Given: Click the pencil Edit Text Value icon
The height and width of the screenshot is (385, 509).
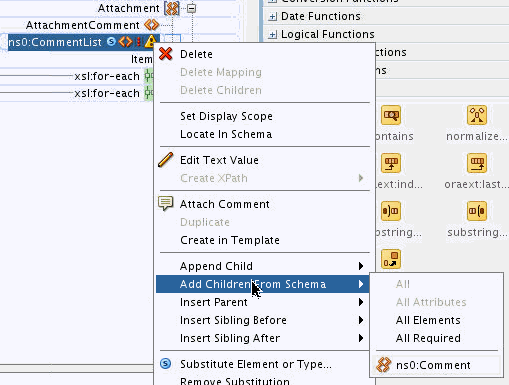Looking at the screenshot, I should 166,159.
